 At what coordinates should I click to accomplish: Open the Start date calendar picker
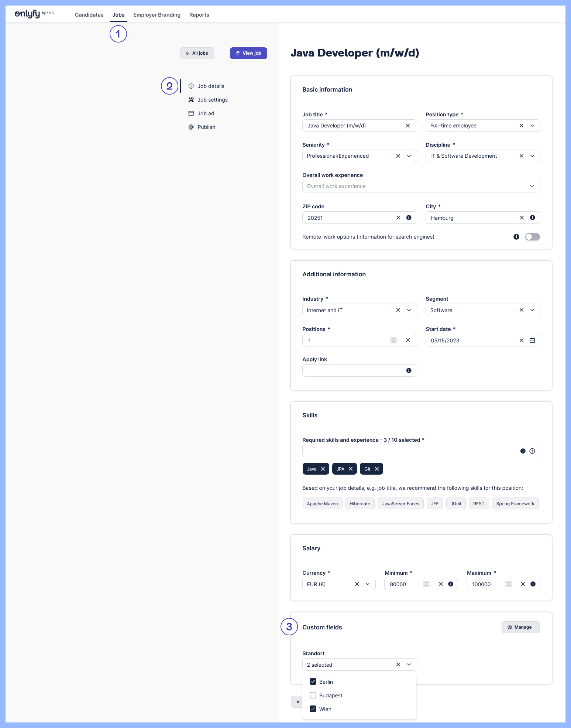(532, 340)
